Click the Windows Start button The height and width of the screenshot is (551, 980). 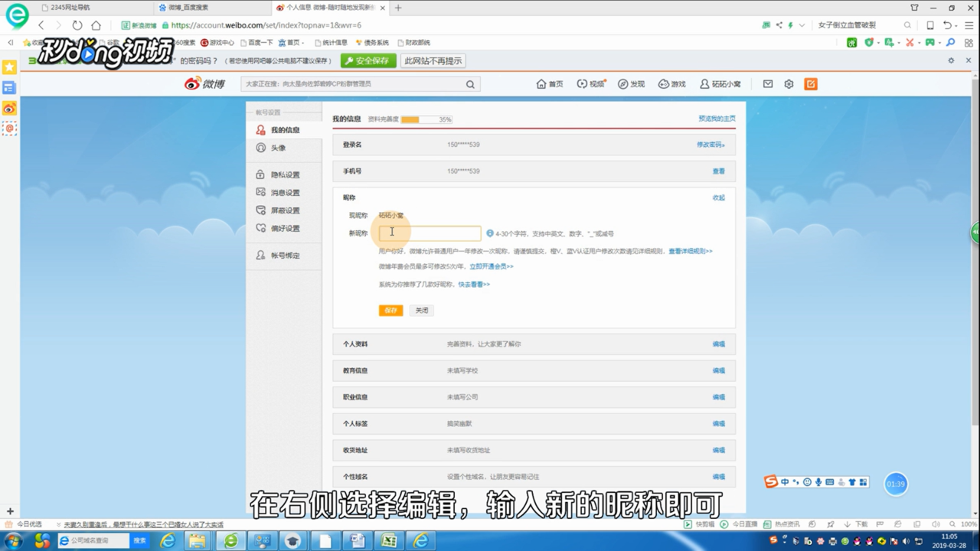tap(13, 541)
